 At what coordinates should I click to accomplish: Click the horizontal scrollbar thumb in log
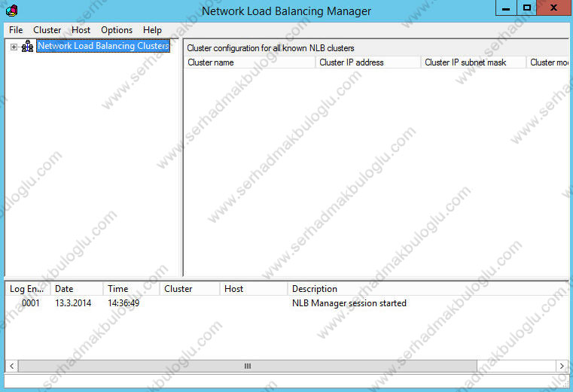tap(248, 366)
